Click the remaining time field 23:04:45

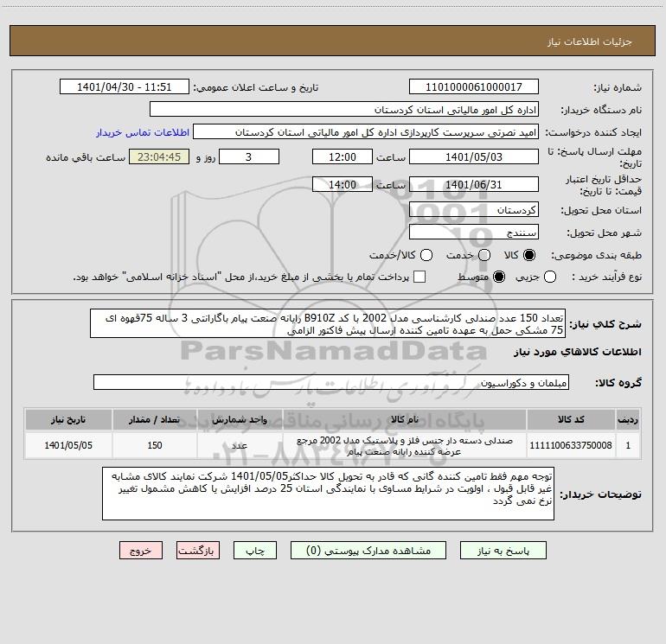tap(159, 156)
